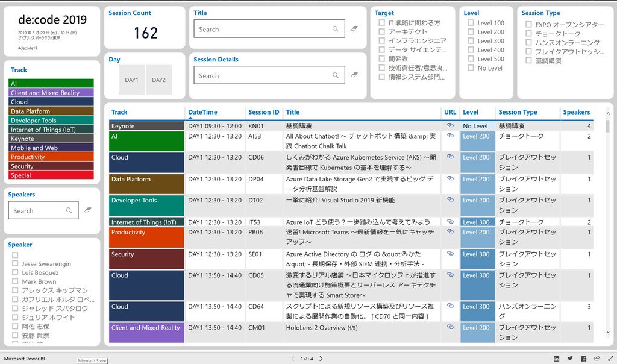The width and height of the screenshot is (617, 364).
Task: Clear Speakers search with eraser icon
Action: click(87, 210)
